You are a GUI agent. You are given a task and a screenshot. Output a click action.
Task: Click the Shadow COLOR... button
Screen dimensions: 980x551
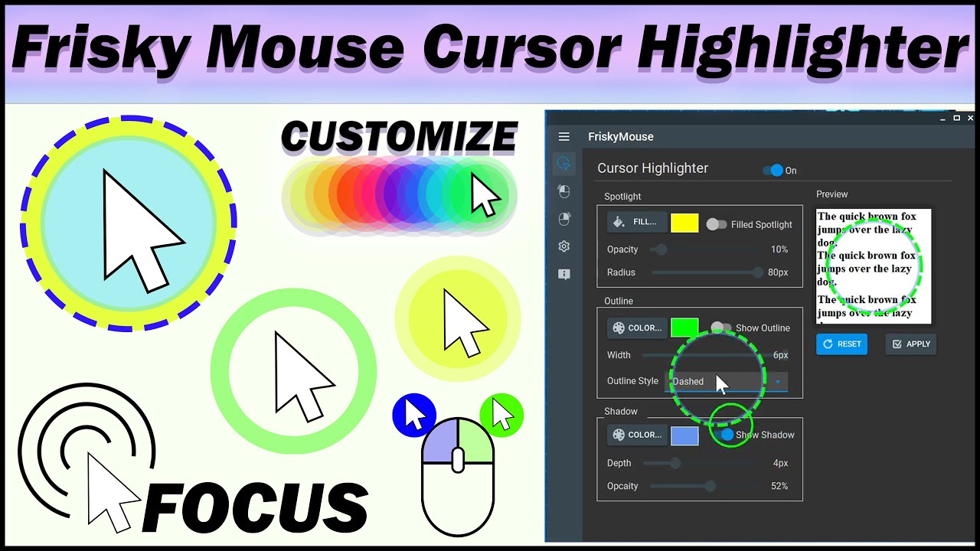click(637, 435)
